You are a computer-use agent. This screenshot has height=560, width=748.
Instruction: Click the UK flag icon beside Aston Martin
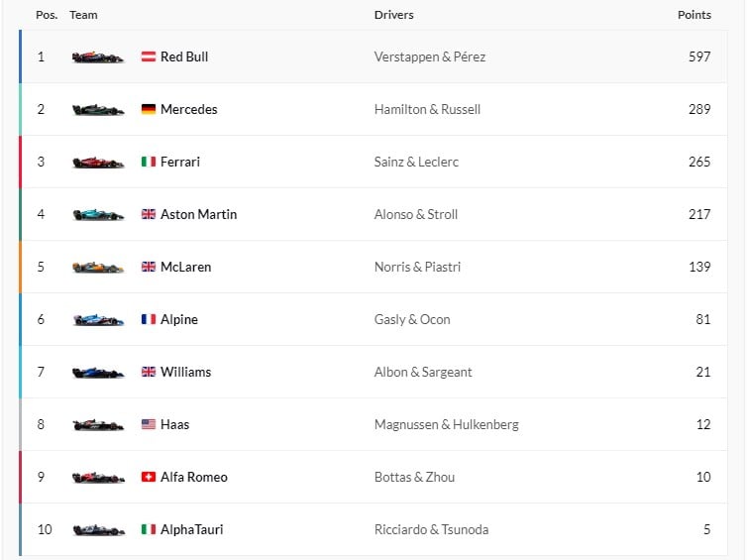[x=149, y=214]
